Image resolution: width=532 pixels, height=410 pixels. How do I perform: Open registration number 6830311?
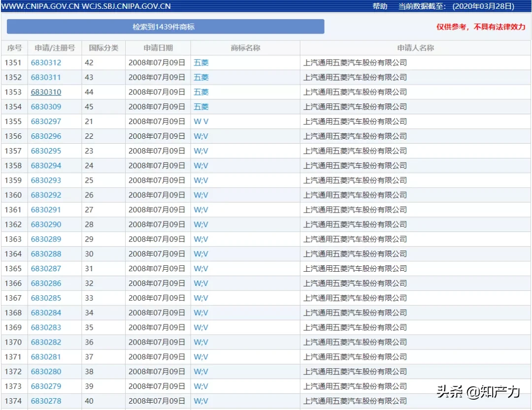46,77
